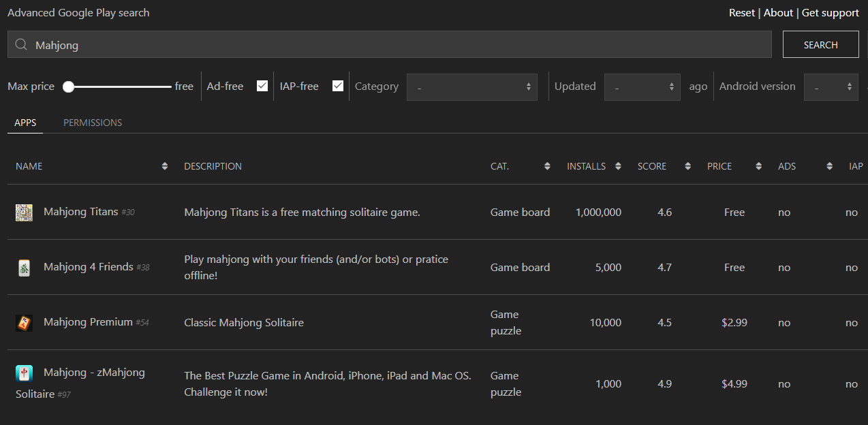
Task: Click the zMahjong Solitaire app icon
Action: (24, 374)
